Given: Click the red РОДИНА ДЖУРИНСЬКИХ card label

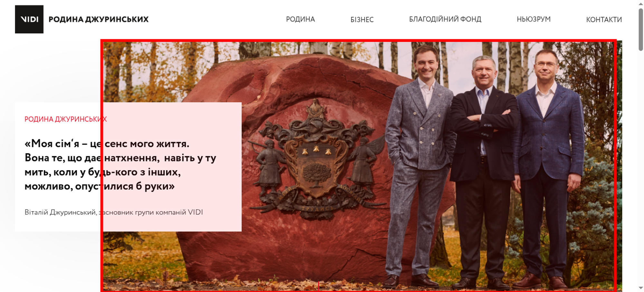Looking at the screenshot, I should click(x=66, y=119).
